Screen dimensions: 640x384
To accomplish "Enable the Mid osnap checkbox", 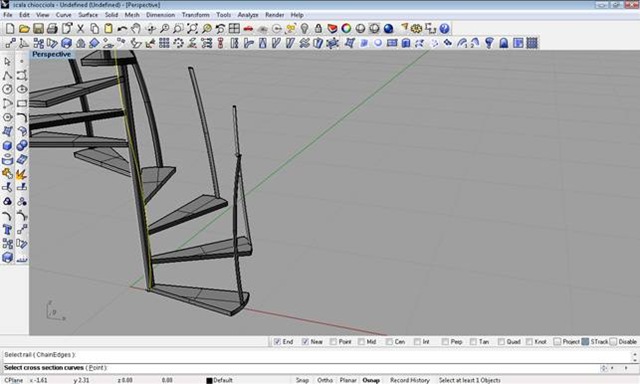I will click(361, 342).
